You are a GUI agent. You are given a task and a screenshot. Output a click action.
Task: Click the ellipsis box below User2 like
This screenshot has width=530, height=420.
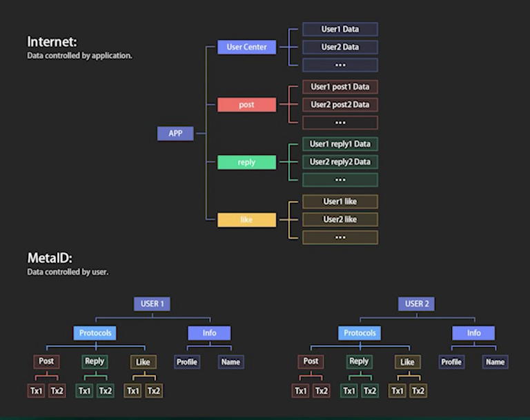tap(340, 237)
